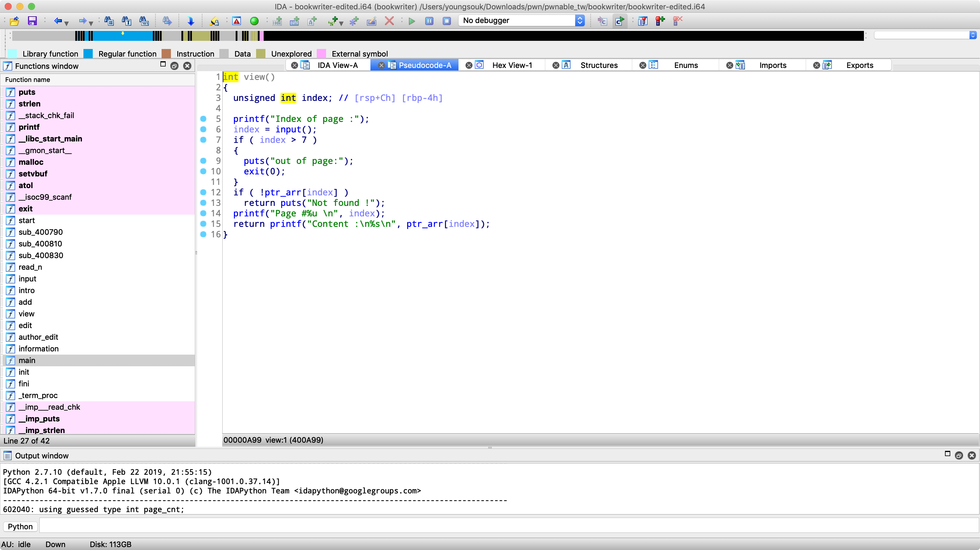This screenshot has height=550, width=980.
Task: Toggle breakpoint dot on line 5
Action: [x=203, y=119]
